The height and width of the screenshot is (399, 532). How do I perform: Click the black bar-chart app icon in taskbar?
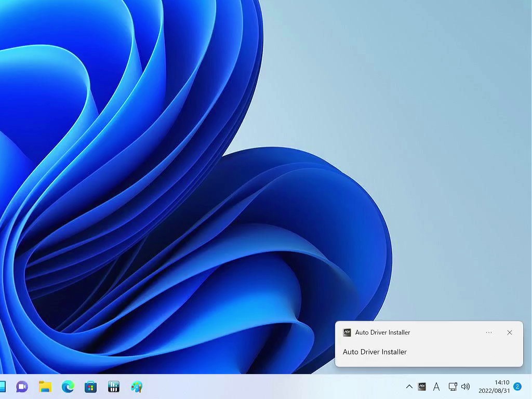[114, 387]
